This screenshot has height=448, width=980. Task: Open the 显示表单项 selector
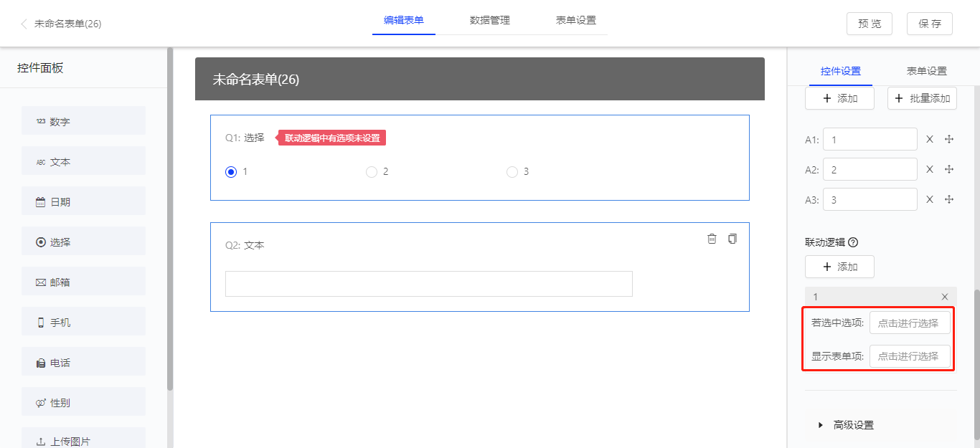(909, 356)
